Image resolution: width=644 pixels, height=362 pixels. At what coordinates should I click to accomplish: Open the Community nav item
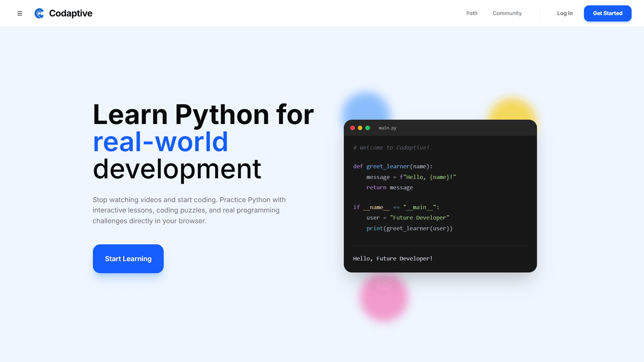coord(507,13)
